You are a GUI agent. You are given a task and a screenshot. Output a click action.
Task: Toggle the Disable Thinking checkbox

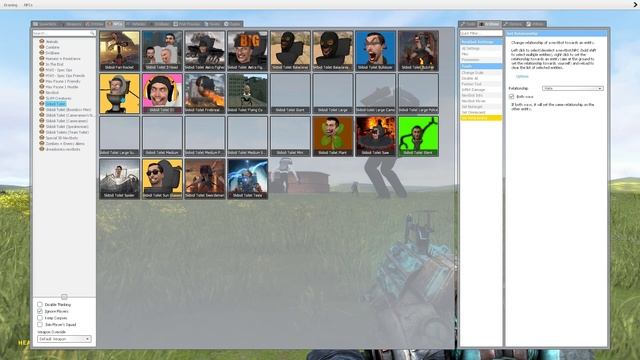point(40,304)
